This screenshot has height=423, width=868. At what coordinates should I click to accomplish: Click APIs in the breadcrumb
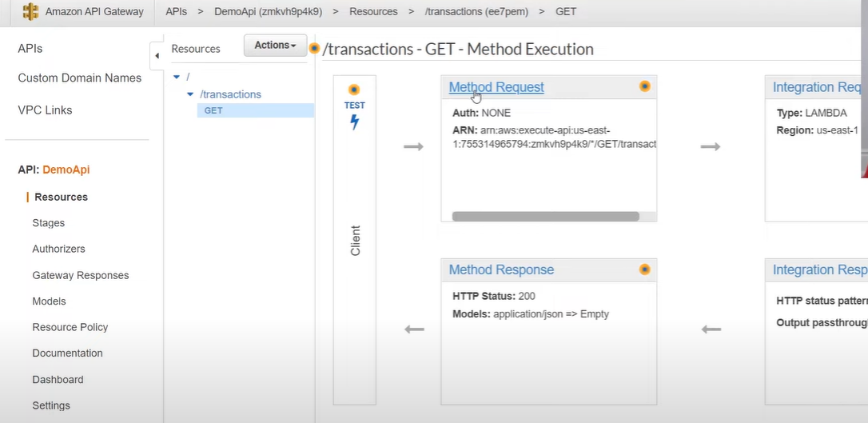pyautogui.click(x=177, y=12)
